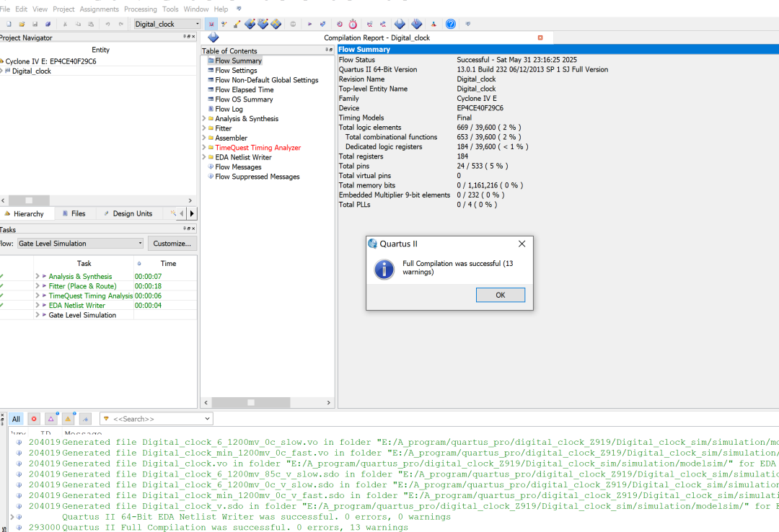Click the Stop Processing icon in toolbar
The width and height of the screenshot is (779, 532).
pyautogui.click(x=293, y=24)
